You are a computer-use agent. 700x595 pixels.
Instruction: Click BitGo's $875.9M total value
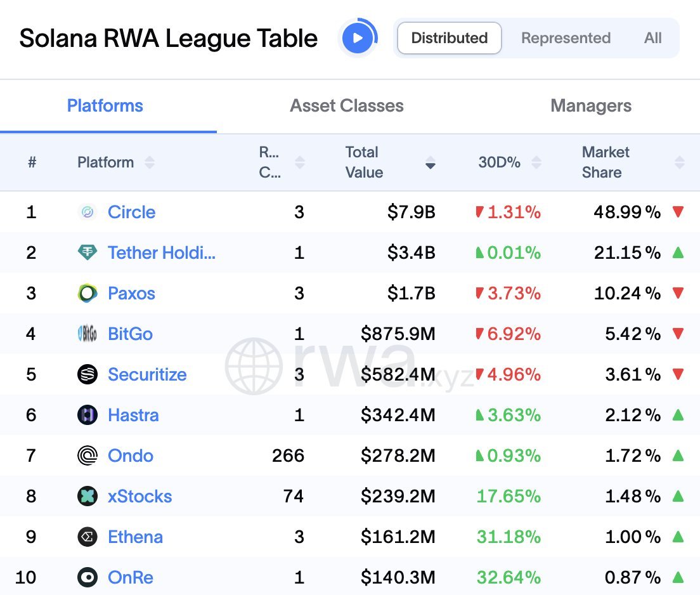[x=398, y=334]
